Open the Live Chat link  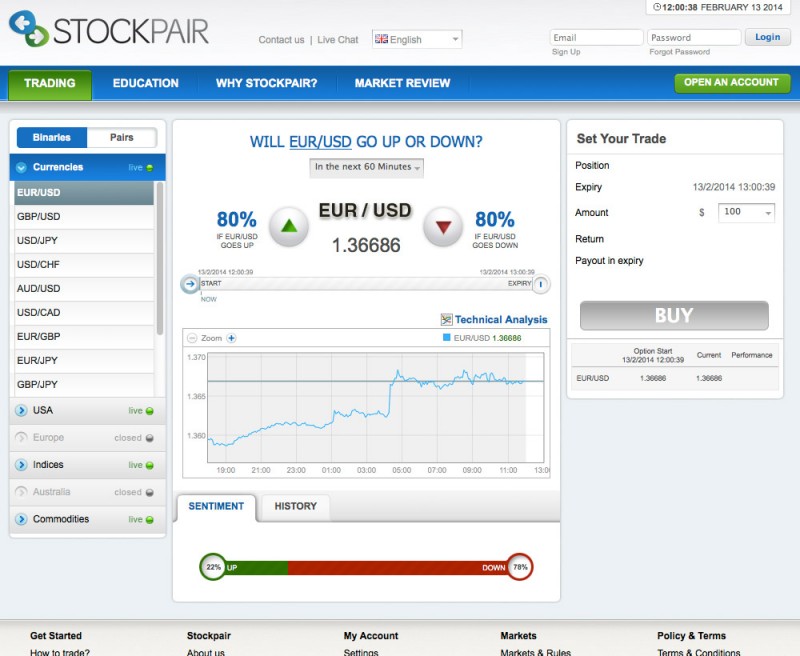point(338,40)
